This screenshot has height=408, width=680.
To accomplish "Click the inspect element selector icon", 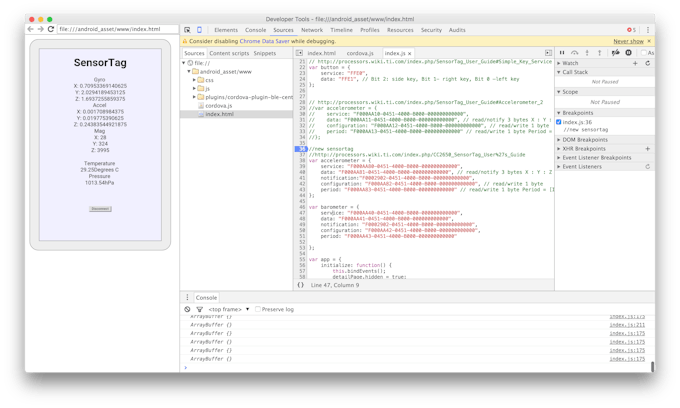I will (187, 30).
